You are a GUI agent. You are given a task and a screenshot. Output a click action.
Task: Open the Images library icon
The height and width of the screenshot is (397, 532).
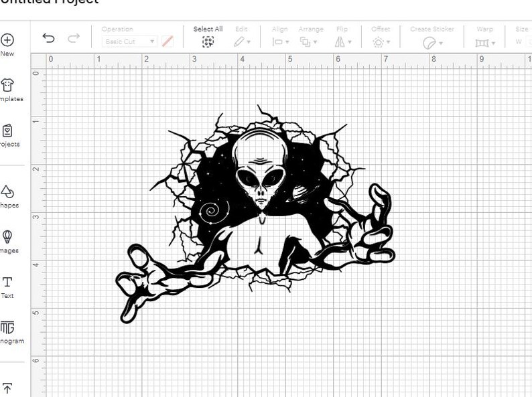pyautogui.click(x=7, y=236)
